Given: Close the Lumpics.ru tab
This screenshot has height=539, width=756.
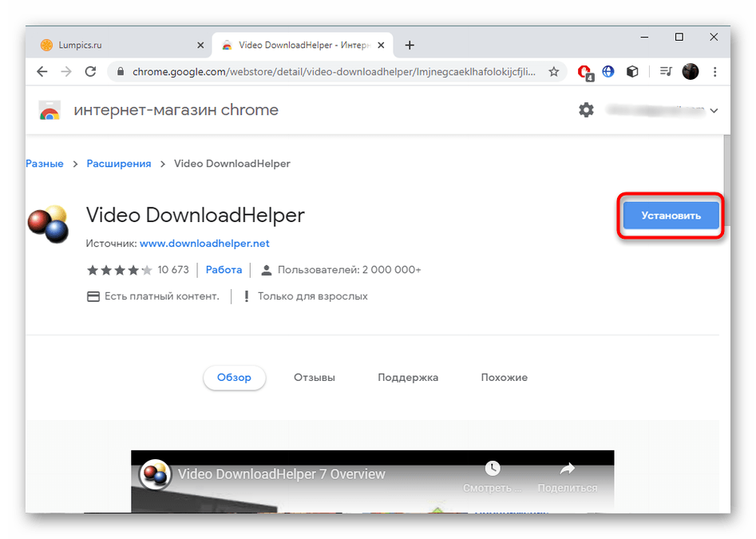Looking at the screenshot, I should point(200,46).
